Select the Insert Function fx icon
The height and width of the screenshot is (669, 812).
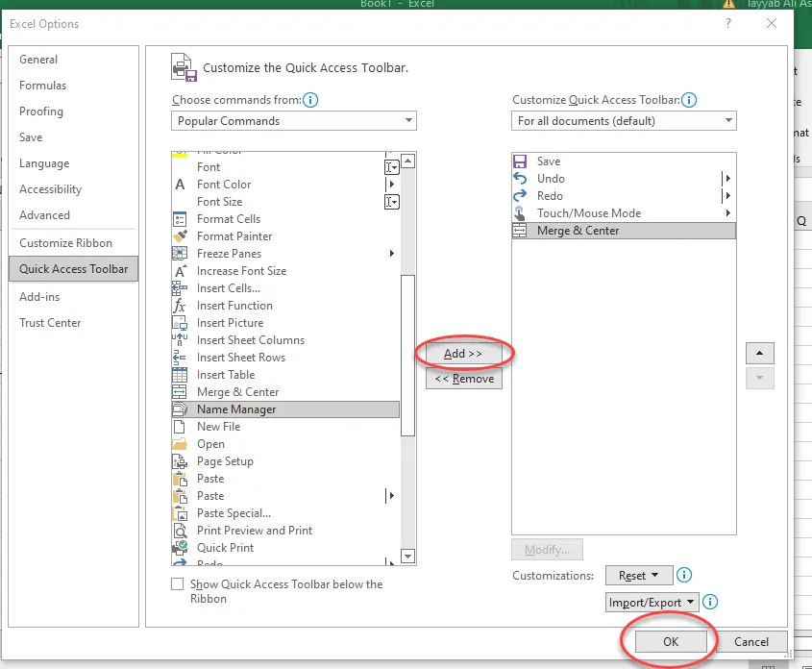pyautogui.click(x=180, y=306)
